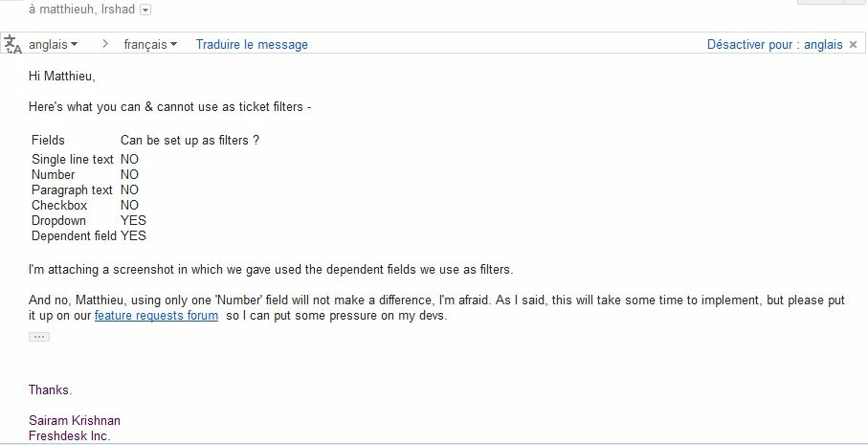Click the 'Fields' table header
The image size is (868, 445).
coord(48,140)
